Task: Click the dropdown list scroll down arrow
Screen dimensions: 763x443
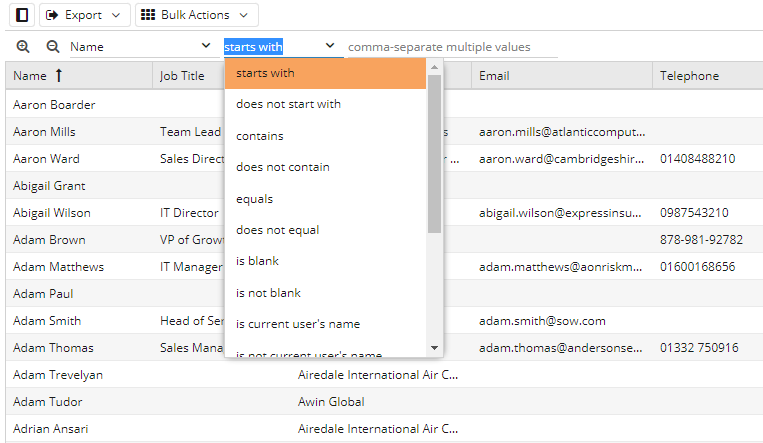Action: click(434, 348)
